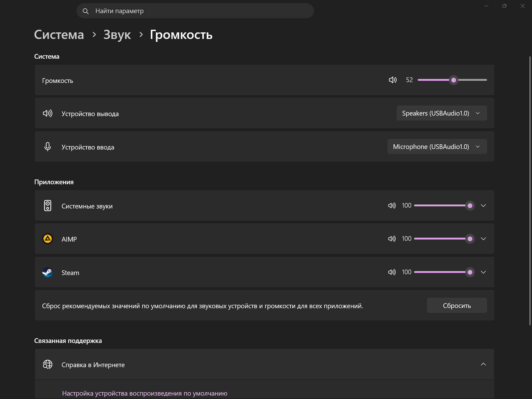Focus the Найти параметр search field
The image size is (532, 399).
point(195,11)
